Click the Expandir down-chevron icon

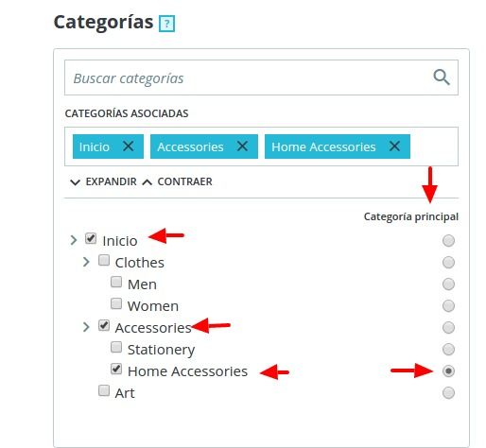pyautogui.click(x=75, y=182)
